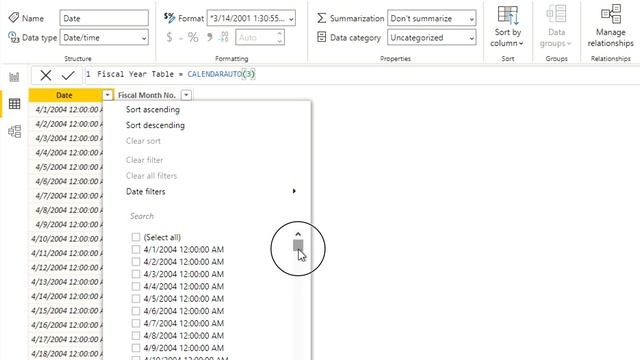Open Date filters menu entry
640x360 pixels.
coord(146,191)
